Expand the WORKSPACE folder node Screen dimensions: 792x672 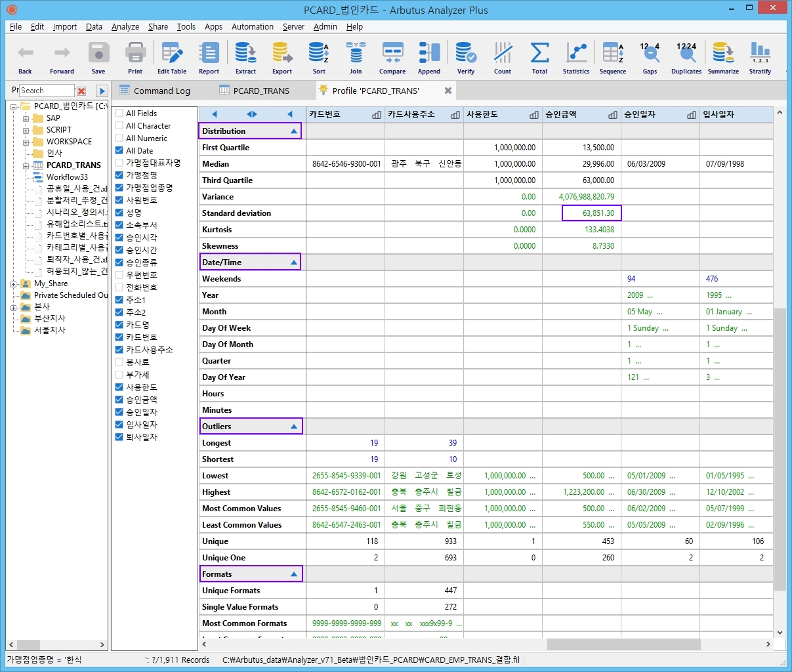point(26,142)
